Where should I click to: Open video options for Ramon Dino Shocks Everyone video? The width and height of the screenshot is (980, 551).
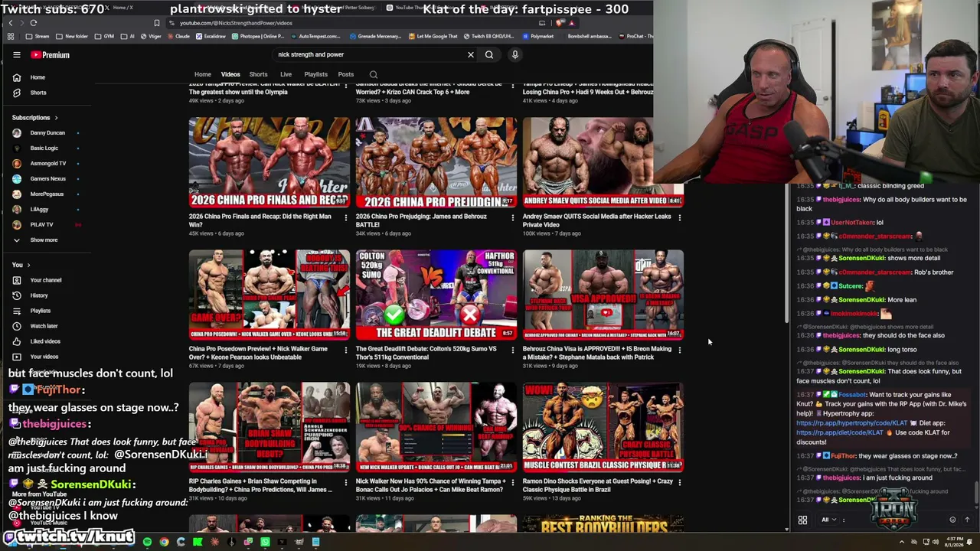click(x=679, y=482)
